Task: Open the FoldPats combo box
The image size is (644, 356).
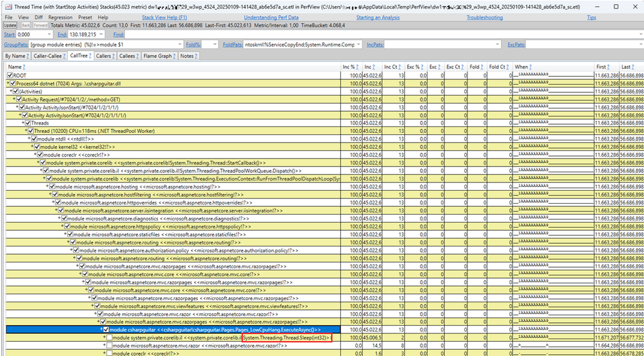Action: point(358,45)
